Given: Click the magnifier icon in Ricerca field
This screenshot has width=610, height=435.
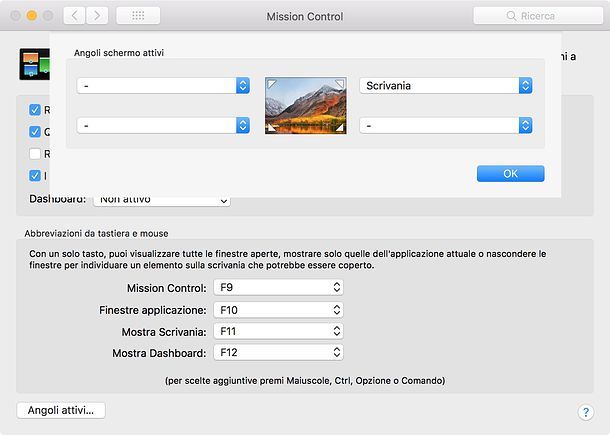Looking at the screenshot, I should pyautogui.click(x=511, y=16).
